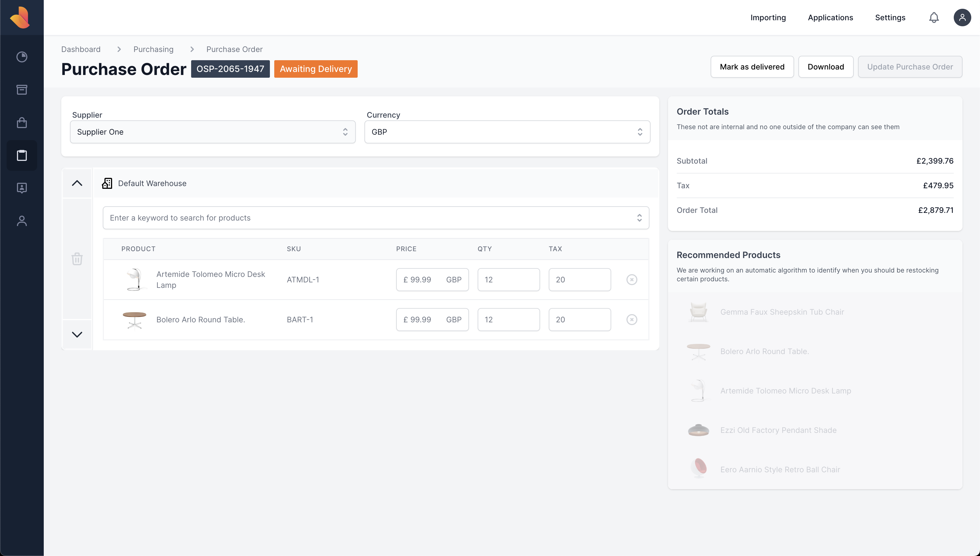Open the GBP currency dropdown
Viewport: 980px width, 556px height.
point(507,132)
